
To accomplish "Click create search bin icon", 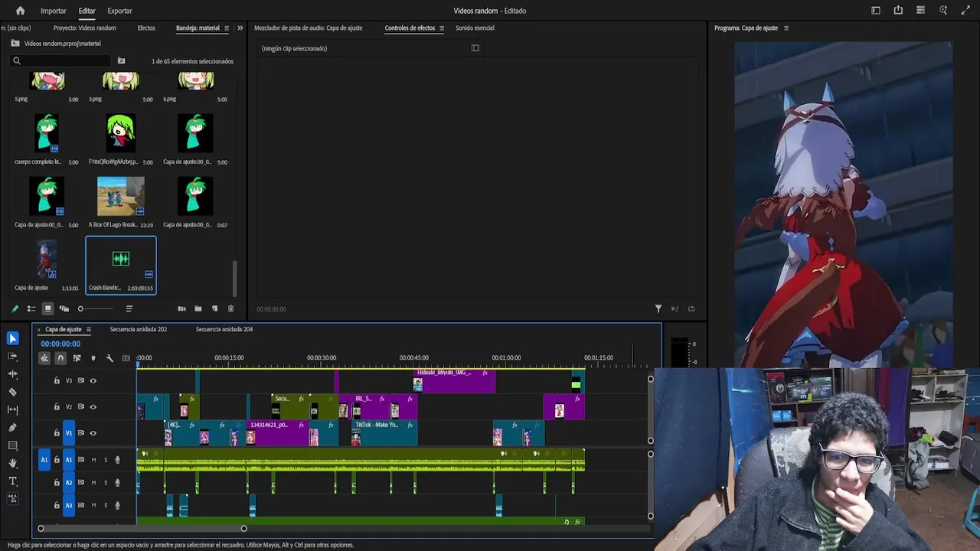I will pyautogui.click(x=121, y=60).
